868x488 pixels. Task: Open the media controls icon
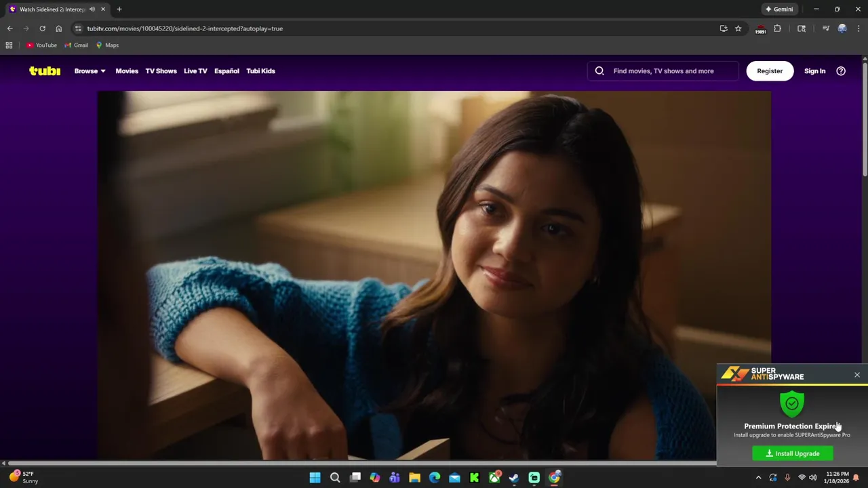pyautogui.click(x=825, y=28)
